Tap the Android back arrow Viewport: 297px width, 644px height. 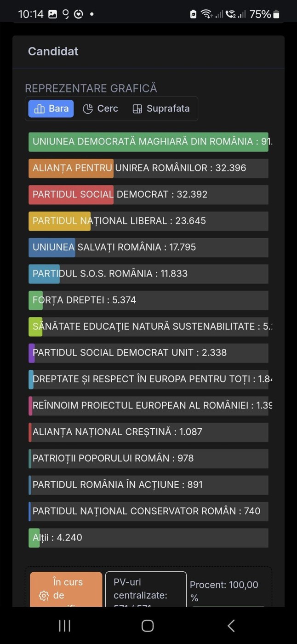tap(231, 626)
